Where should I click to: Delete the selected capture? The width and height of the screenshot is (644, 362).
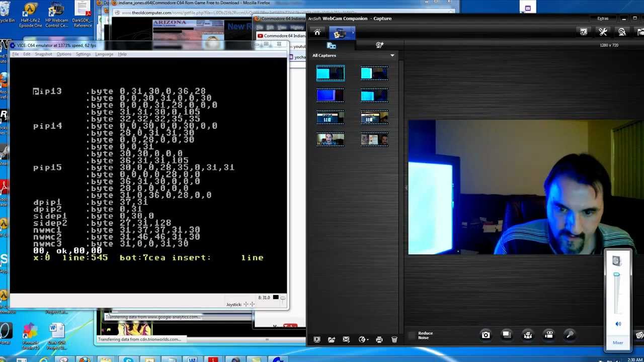[394, 340]
